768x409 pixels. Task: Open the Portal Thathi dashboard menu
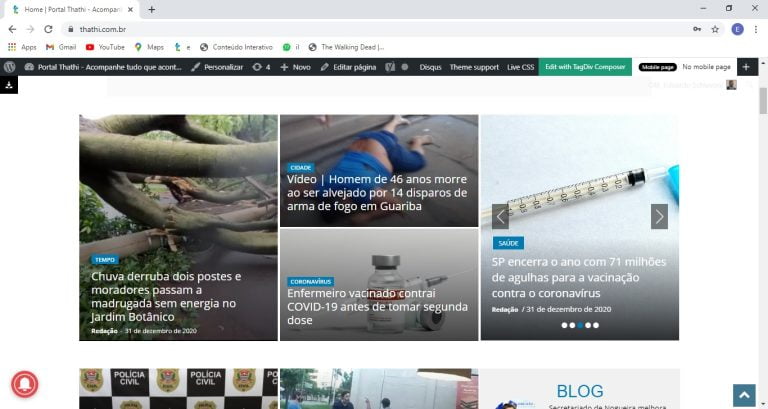click(x=103, y=67)
